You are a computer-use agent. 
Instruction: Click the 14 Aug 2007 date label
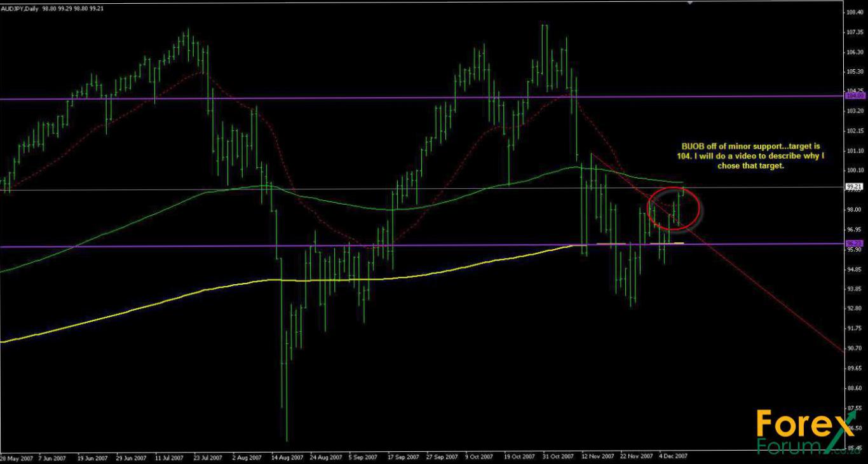tap(285, 456)
